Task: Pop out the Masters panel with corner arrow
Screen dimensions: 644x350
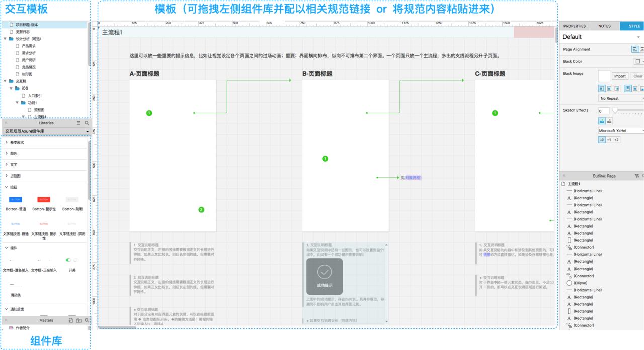Action: pyautogui.click(x=6, y=320)
